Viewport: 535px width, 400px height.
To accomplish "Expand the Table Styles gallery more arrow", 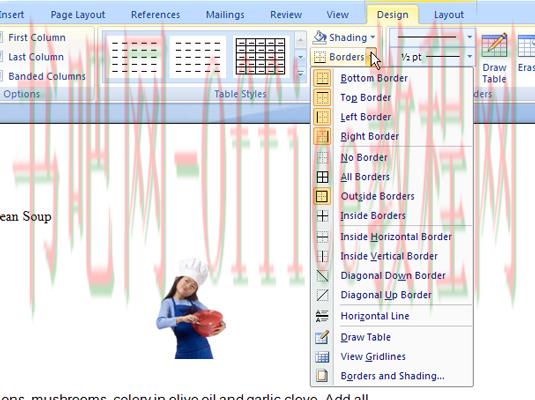I will click(x=300, y=74).
